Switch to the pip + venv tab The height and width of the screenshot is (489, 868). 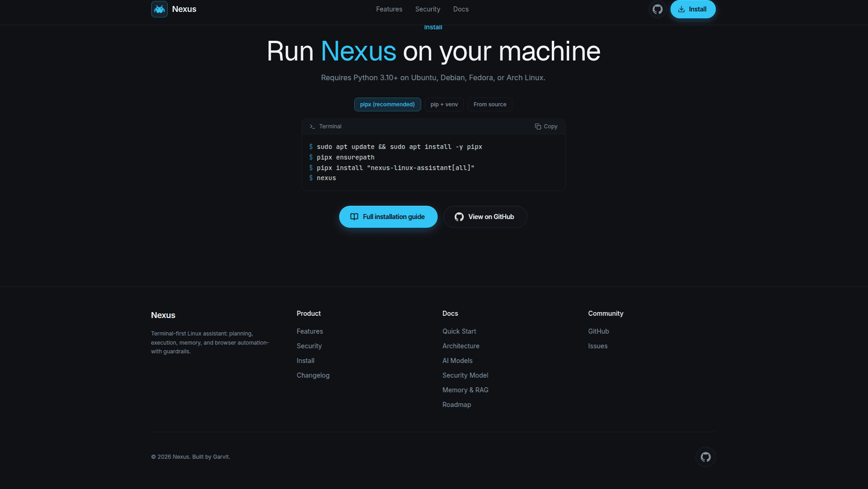444,104
